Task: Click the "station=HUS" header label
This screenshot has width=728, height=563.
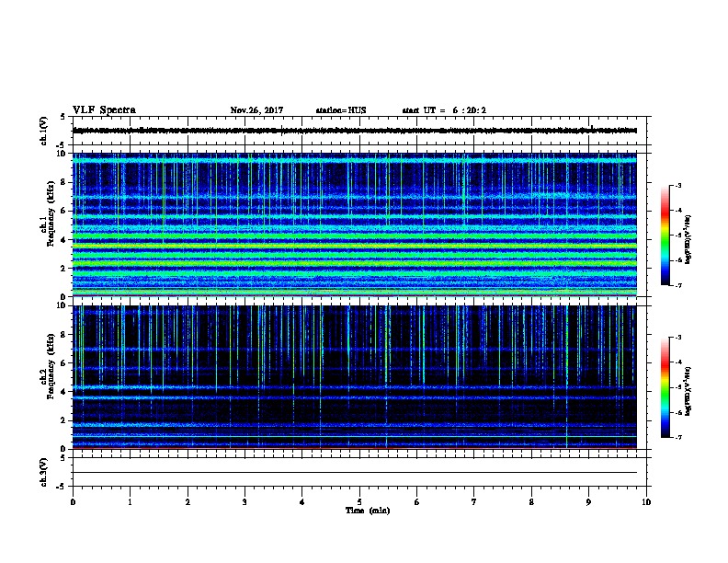Action: [341, 110]
